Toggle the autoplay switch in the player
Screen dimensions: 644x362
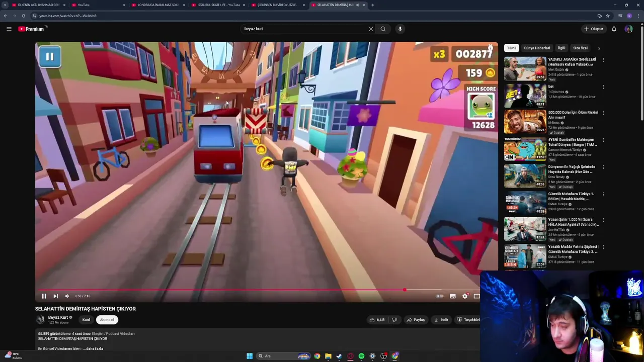(440, 296)
